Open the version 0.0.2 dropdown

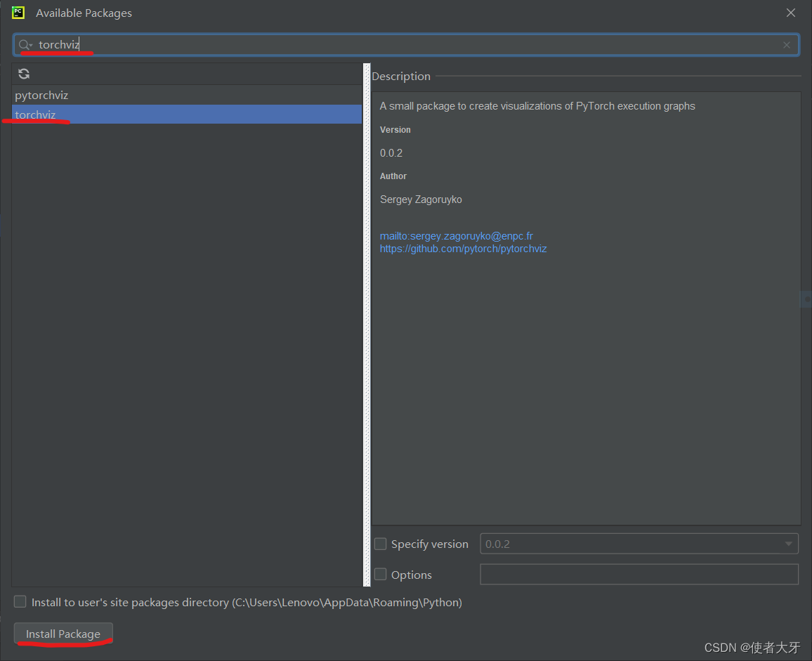coord(639,544)
